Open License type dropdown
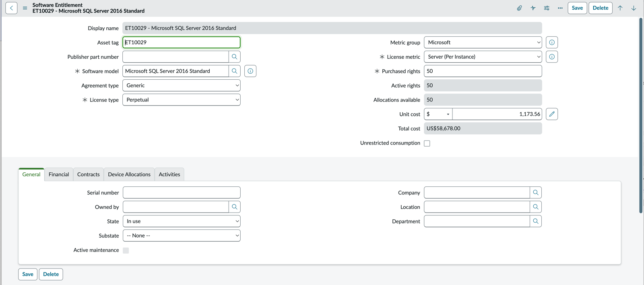Viewport: 644px width, 285px height. (182, 100)
